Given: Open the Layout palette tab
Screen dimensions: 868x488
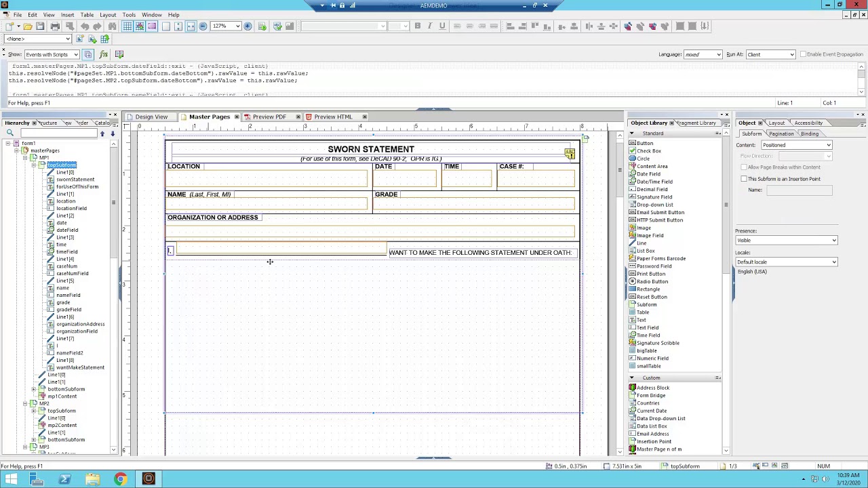Looking at the screenshot, I should [x=776, y=123].
